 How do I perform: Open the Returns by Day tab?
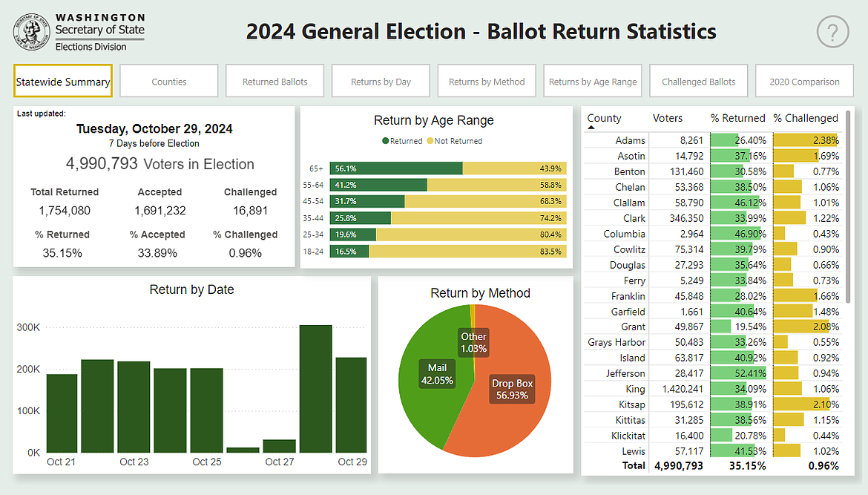[381, 82]
